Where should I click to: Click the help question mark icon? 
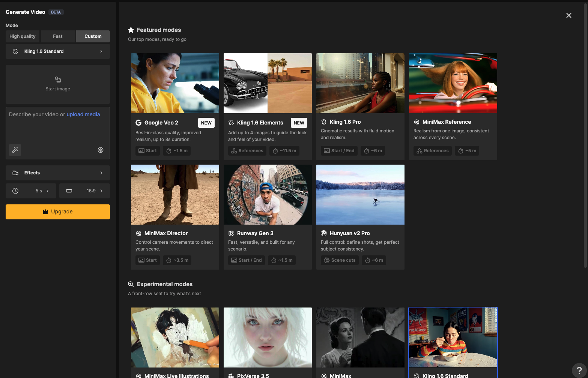click(579, 370)
